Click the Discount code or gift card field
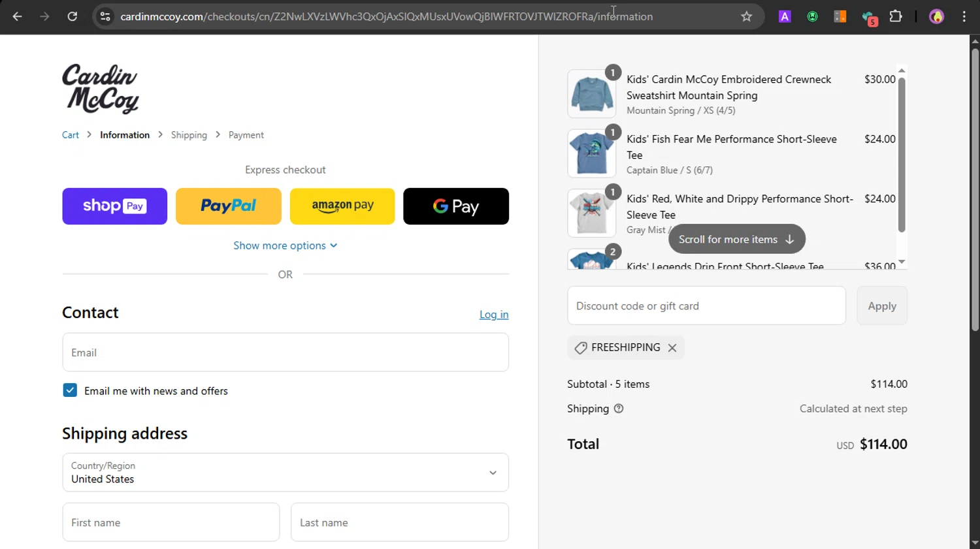 [x=706, y=306]
